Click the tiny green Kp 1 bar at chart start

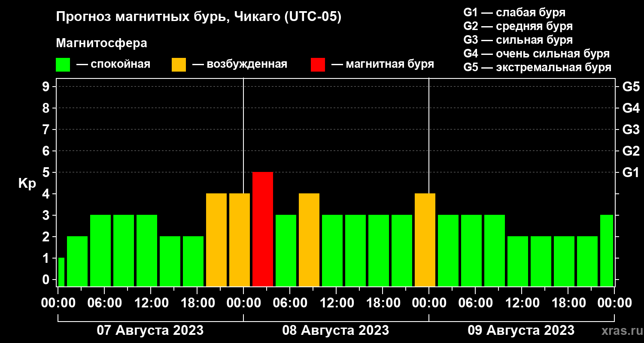point(61,272)
